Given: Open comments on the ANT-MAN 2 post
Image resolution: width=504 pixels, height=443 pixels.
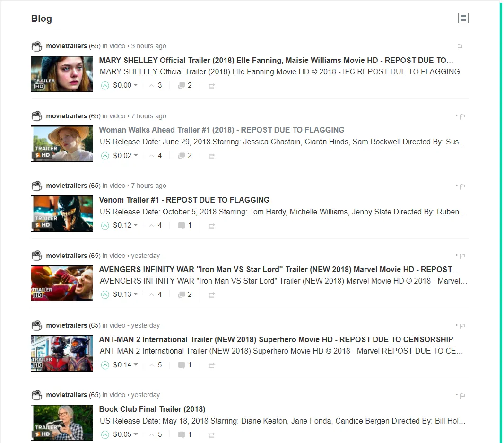Looking at the screenshot, I should (185, 365).
